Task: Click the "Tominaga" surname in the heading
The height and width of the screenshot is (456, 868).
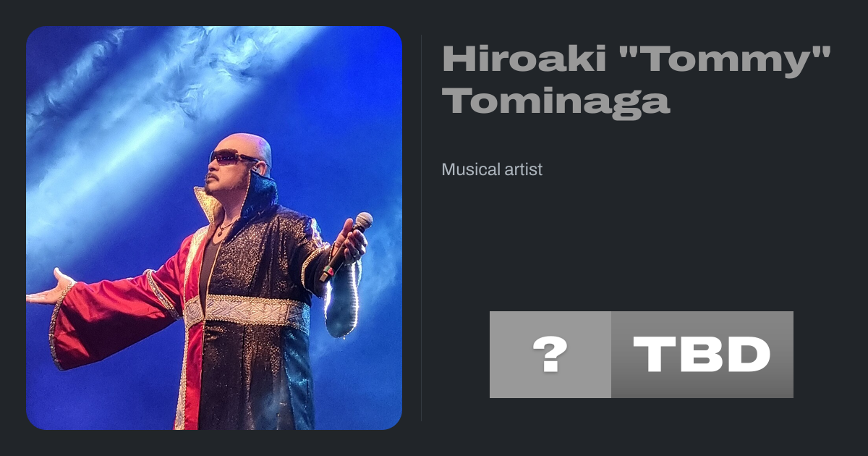Action: pyautogui.click(x=556, y=101)
